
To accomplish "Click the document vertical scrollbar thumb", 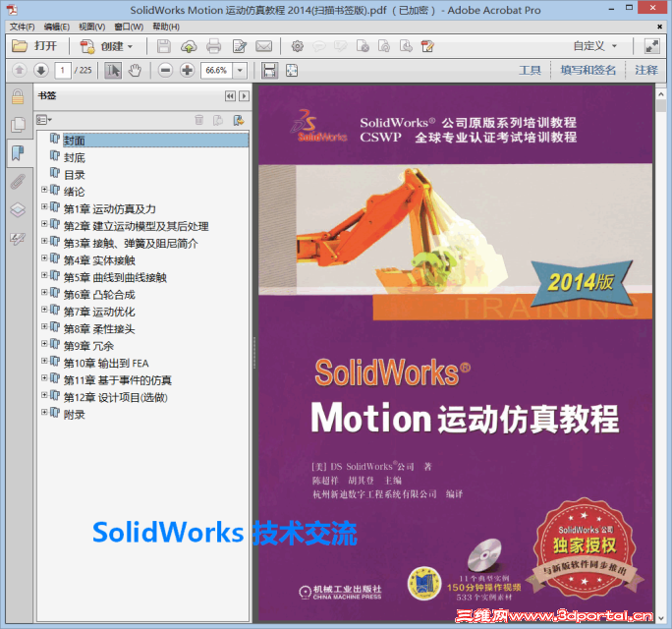I will pos(660,106).
